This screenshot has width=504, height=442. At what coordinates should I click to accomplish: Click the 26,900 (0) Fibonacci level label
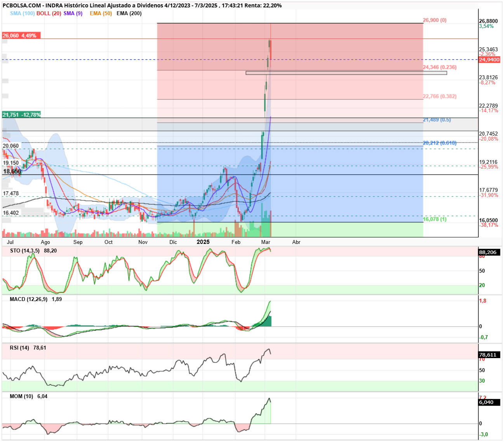pyautogui.click(x=434, y=20)
